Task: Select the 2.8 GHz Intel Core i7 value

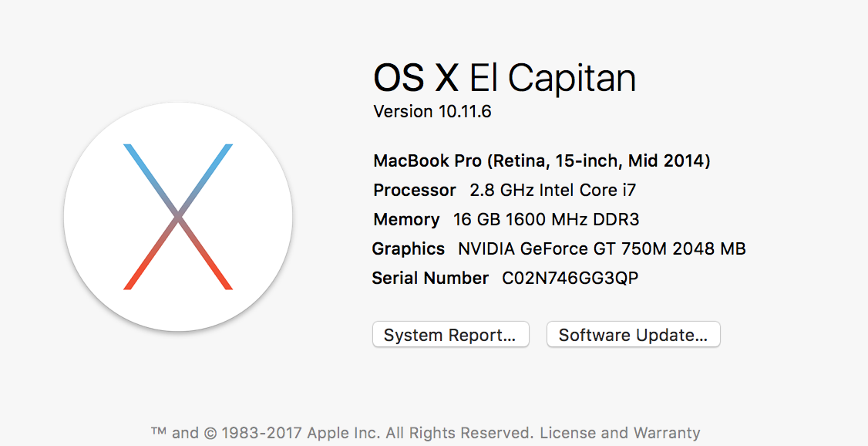Action: point(553,190)
